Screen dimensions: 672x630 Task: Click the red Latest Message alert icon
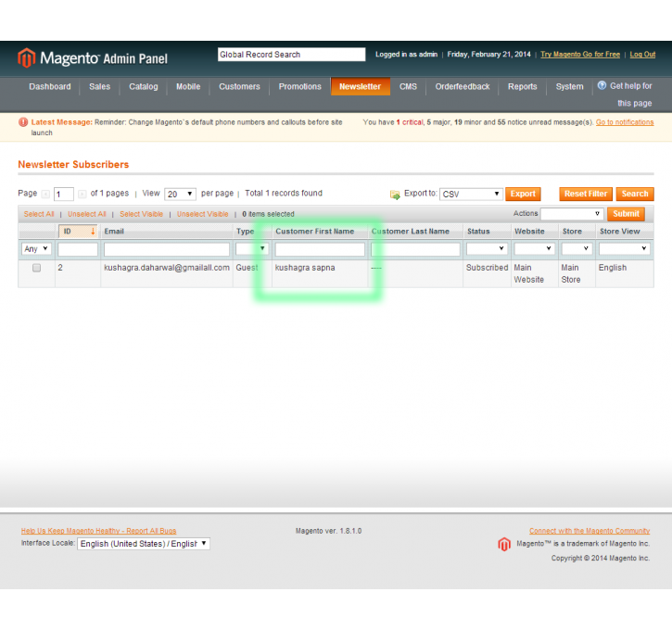pos(23,122)
